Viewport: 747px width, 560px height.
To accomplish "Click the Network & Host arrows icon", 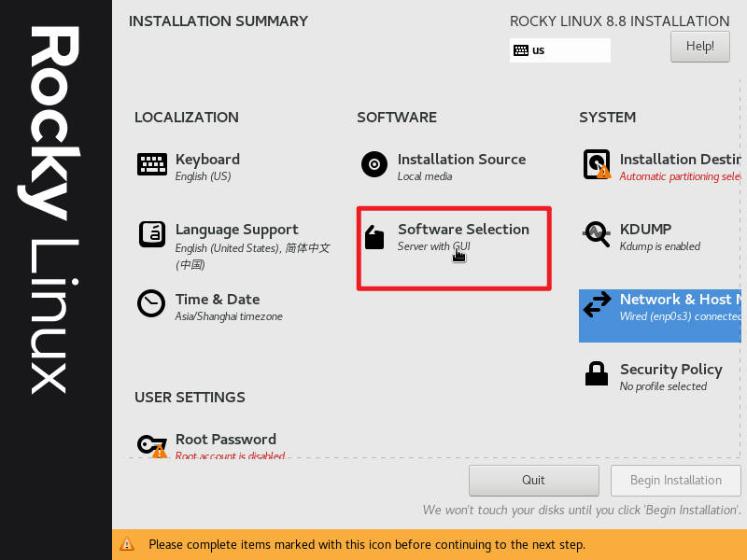I will point(597,304).
